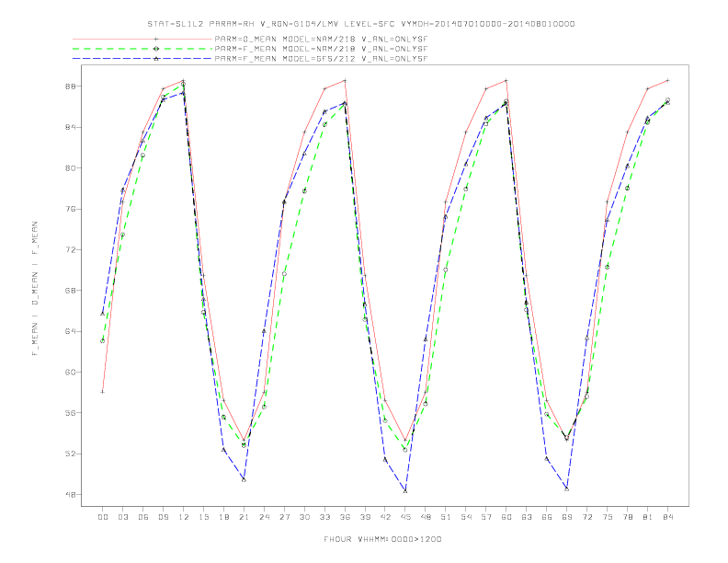This screenshot has width=728, height=563.
Task: Click forecast hour 24 on x-axis
Action: (264, 517)
